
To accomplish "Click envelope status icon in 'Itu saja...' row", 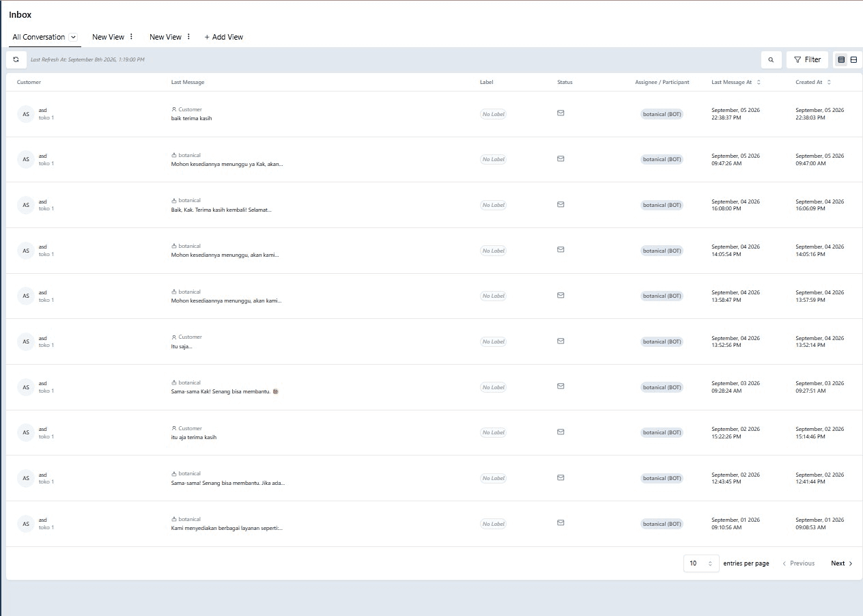I will (x=561, y=341).
